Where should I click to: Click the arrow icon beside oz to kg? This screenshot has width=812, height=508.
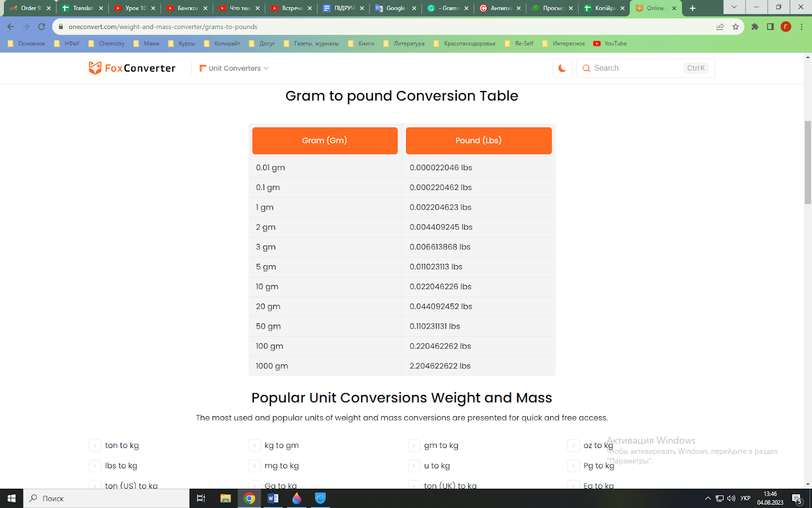click(x=573, y=446)
